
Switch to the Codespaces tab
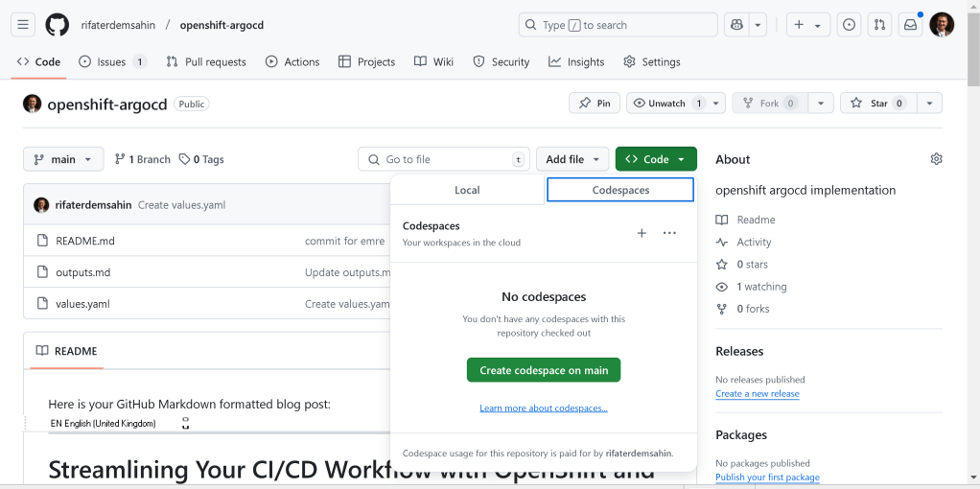[620, 190]
